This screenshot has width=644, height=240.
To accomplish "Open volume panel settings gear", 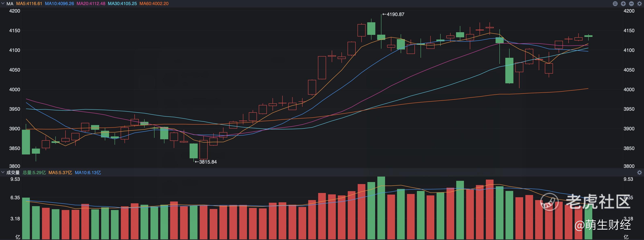I will [x=639, y=172].
